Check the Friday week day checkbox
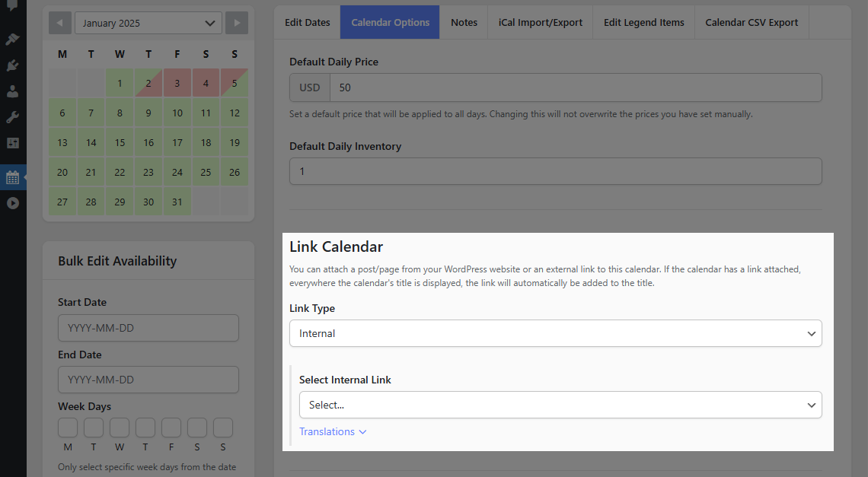 click(x=171, y=428)
